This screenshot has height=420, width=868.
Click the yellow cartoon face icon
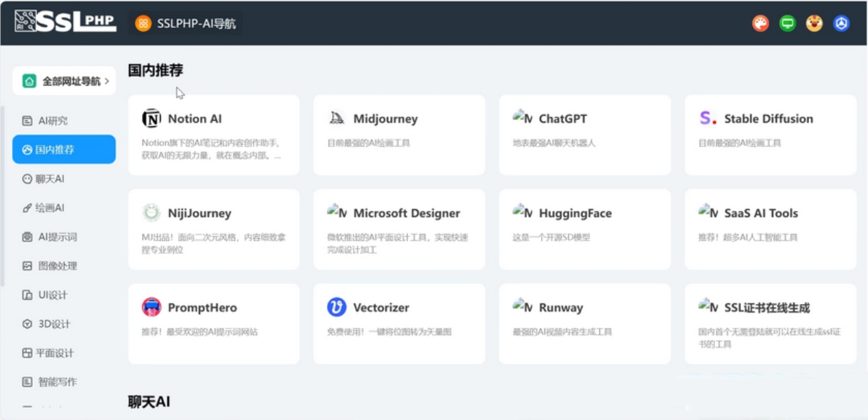814,23
